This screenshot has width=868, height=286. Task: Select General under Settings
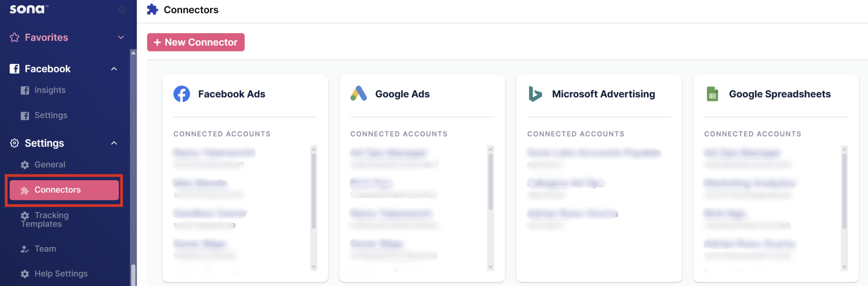coord(50,165)
